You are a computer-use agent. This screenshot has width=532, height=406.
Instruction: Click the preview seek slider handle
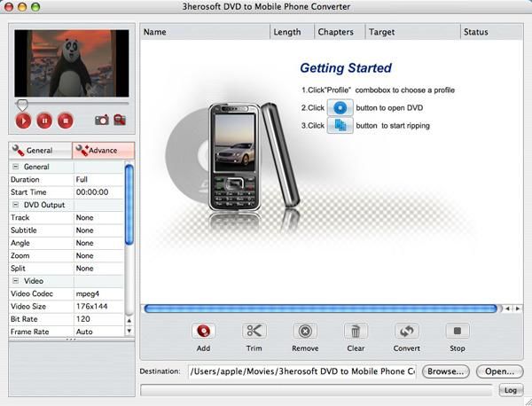tap(22, 105)
